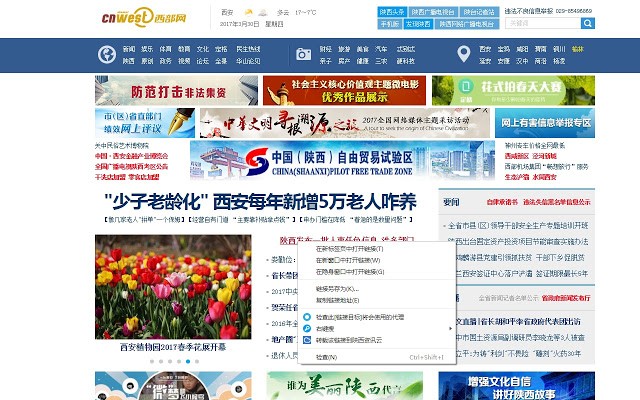The height and width of the screenshot is (400, 640).
Task: Click the blue ring extension icon in context menu
Action: [306, 316]
